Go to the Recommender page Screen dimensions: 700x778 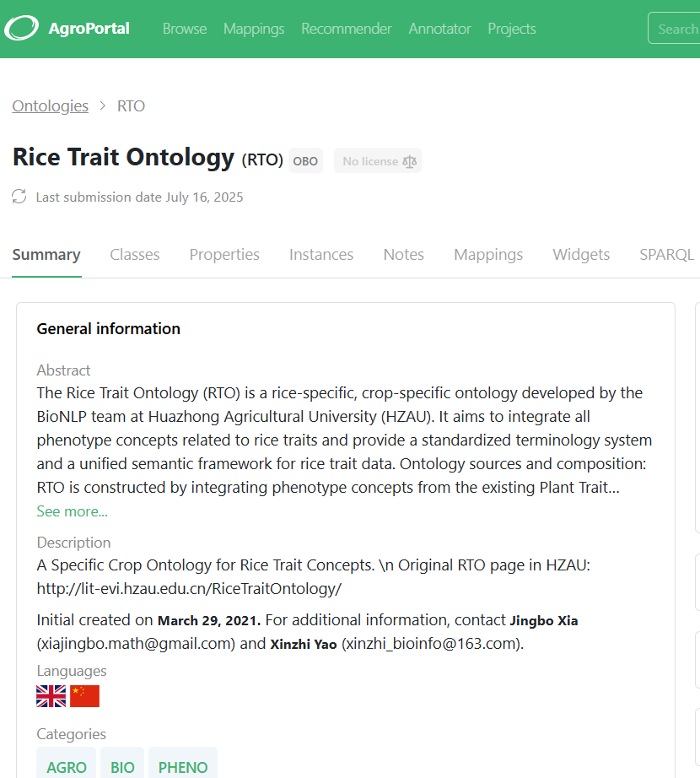347,29
